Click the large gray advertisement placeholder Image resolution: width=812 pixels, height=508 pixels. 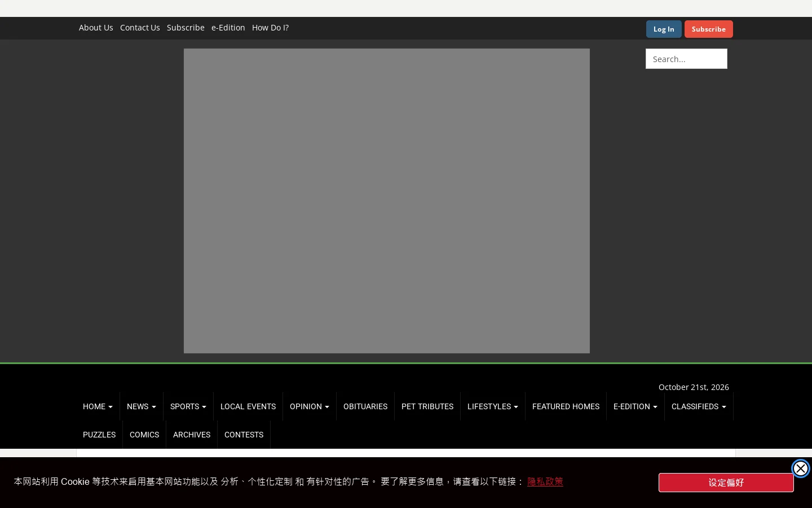coord(387,201)
